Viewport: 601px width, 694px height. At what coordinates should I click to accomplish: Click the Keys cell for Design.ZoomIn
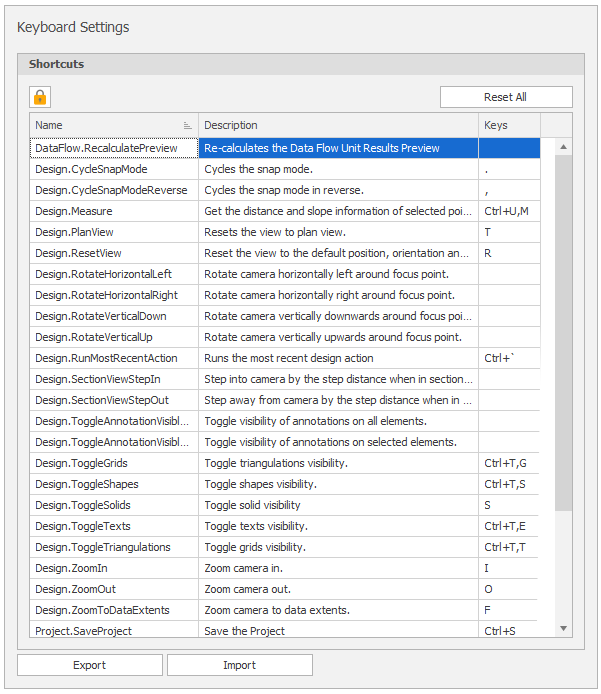tap(509, 568)
